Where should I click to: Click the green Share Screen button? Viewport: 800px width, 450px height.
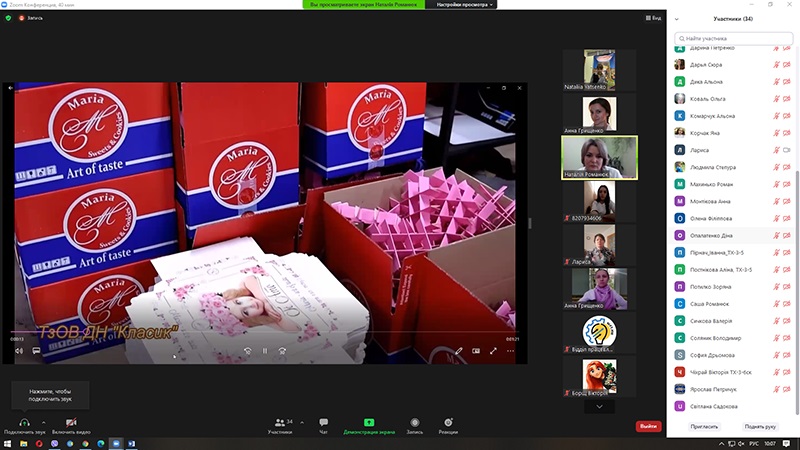coord(369,426)
